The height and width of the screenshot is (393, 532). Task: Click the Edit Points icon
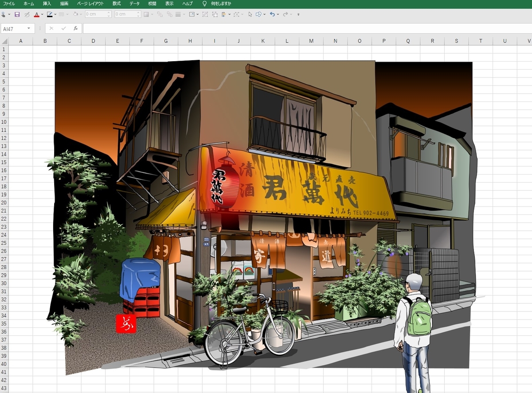[x=236, y=14]
